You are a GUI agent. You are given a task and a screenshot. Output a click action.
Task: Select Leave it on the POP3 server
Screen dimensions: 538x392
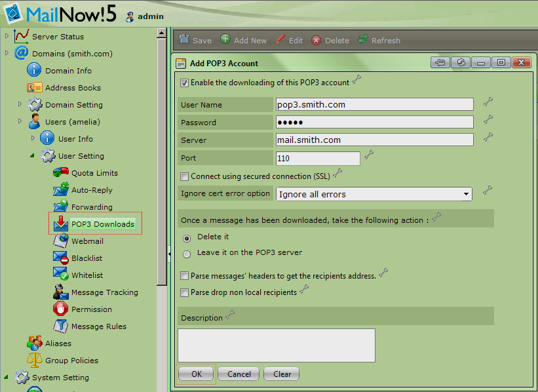(x=187, y=254)
